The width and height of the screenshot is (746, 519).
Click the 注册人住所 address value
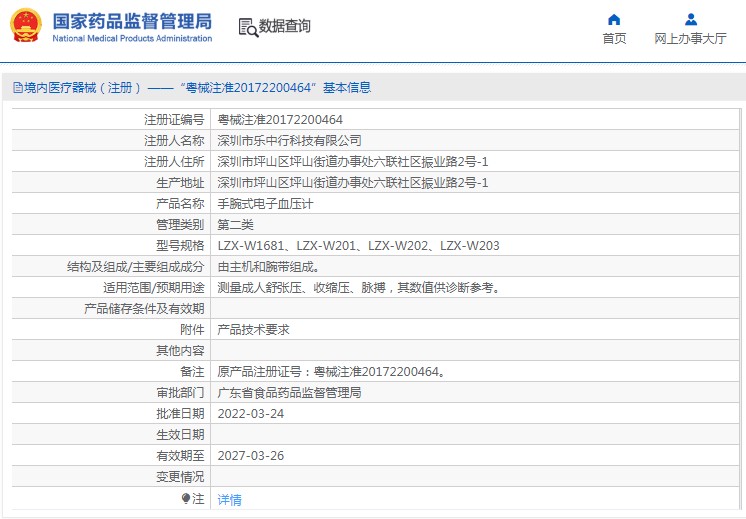click(x=353, y=162)
